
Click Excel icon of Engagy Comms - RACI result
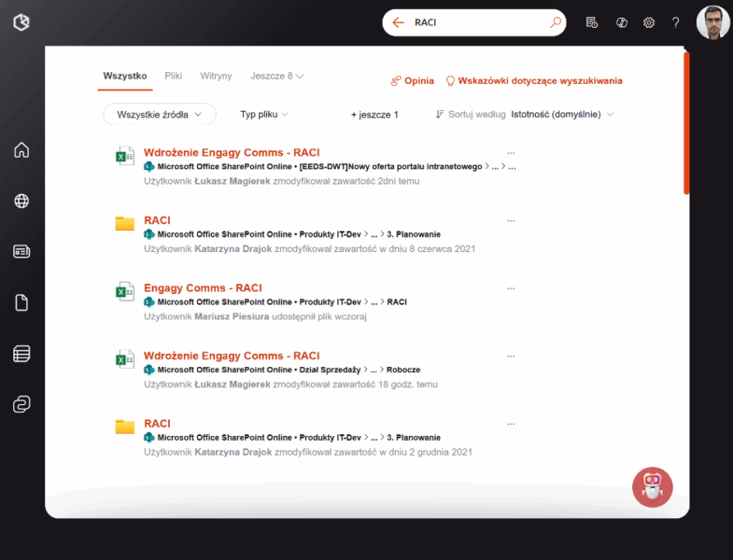125,291
